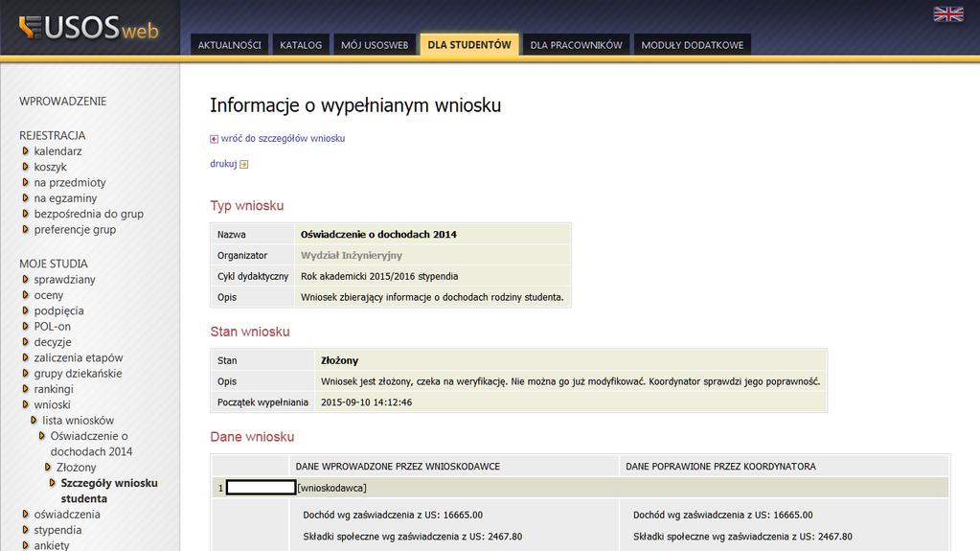Screen dimensions: 980x551
Task: Go to na egzaminy registration
Action: [66, 198]
